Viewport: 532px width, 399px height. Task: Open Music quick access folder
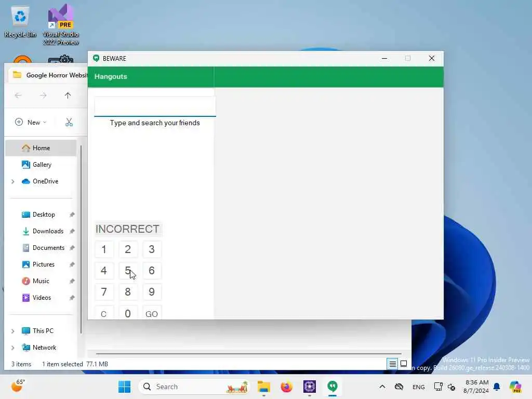point(41,281)
